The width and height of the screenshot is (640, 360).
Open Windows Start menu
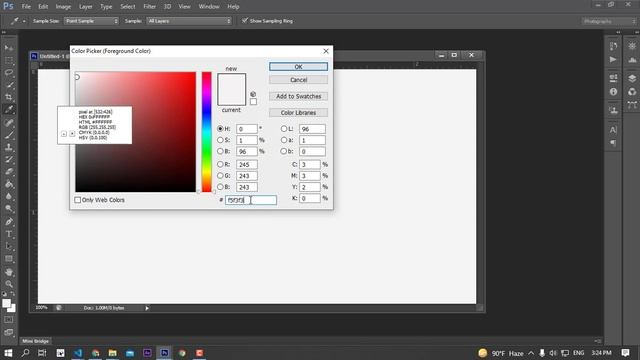[x=8, y=353]
